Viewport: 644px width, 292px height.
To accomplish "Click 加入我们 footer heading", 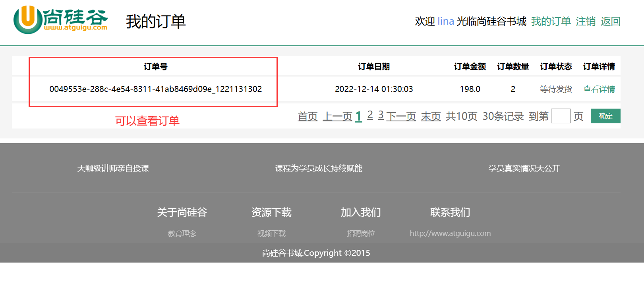I will click(361, 212).
